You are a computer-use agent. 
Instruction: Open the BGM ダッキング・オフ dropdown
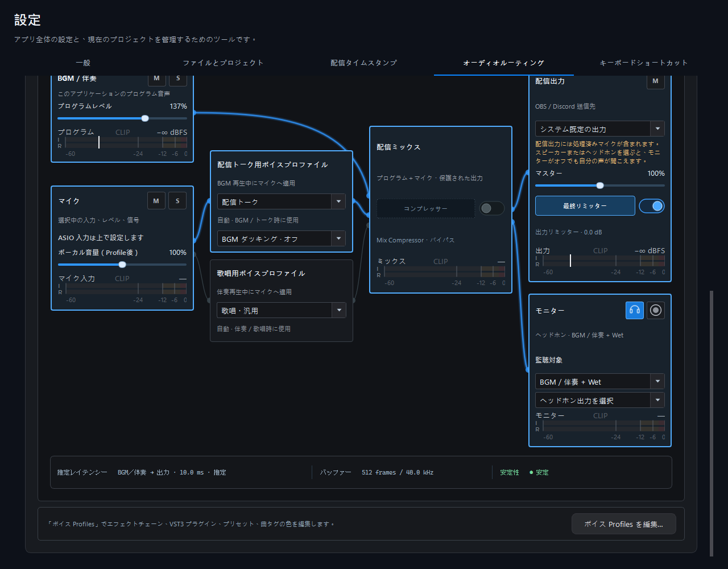pos(282,238)
